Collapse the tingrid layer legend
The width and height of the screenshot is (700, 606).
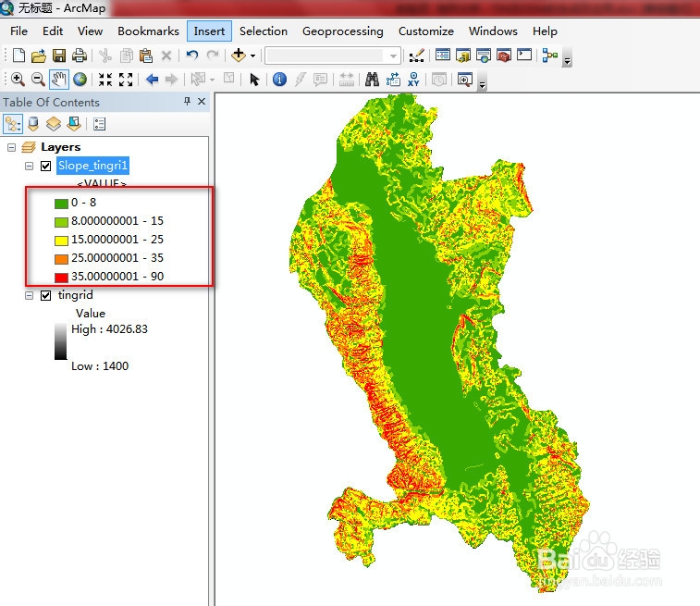pyautogui.click(x=29, y=296)
